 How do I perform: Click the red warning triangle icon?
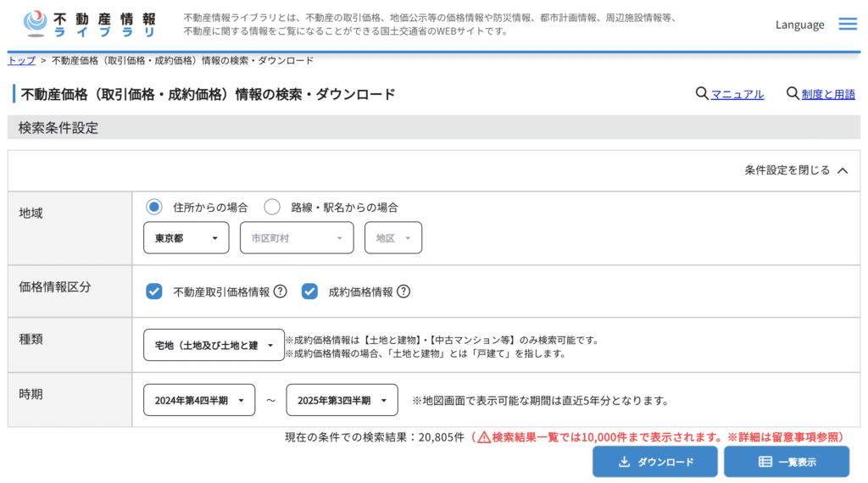483,437
